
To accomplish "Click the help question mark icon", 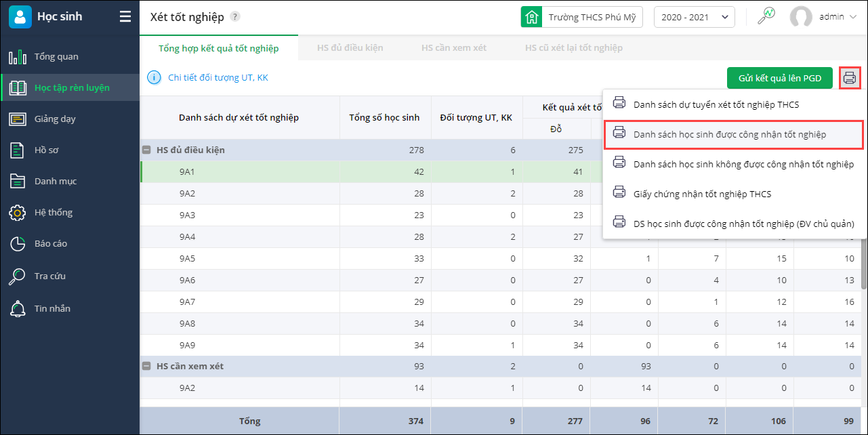I will (x=235, y=17).
